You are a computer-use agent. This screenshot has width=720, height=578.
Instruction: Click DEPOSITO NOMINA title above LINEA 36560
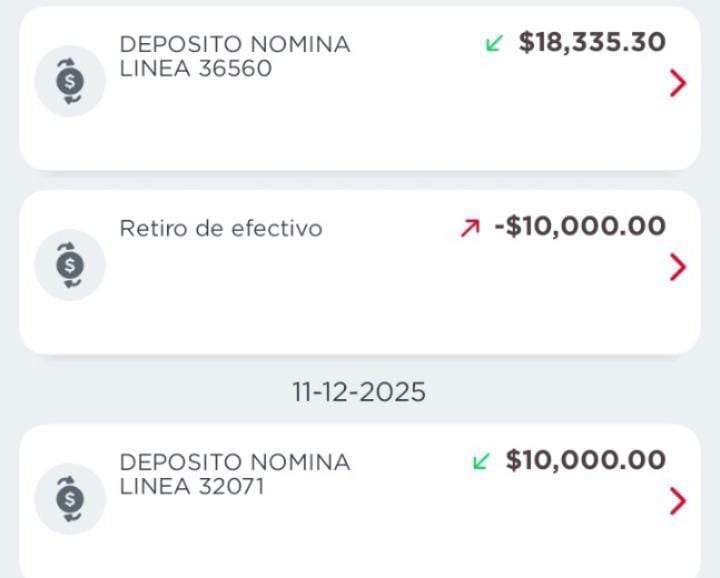click(235, 45)
